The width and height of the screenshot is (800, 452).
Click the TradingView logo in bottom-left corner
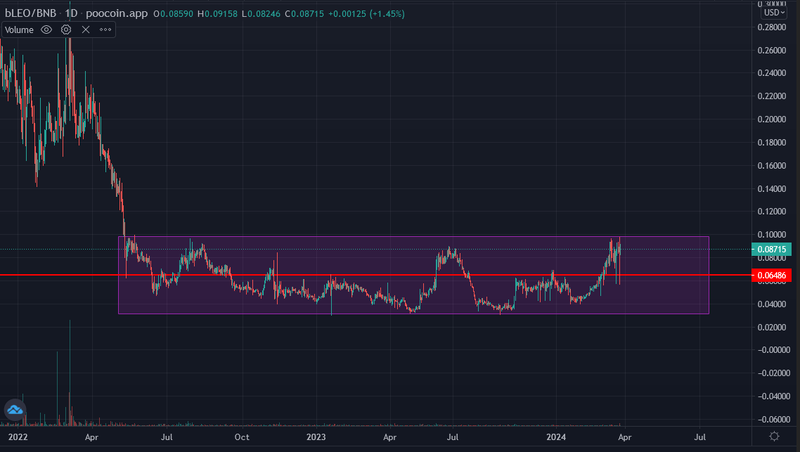click(15, 409)
